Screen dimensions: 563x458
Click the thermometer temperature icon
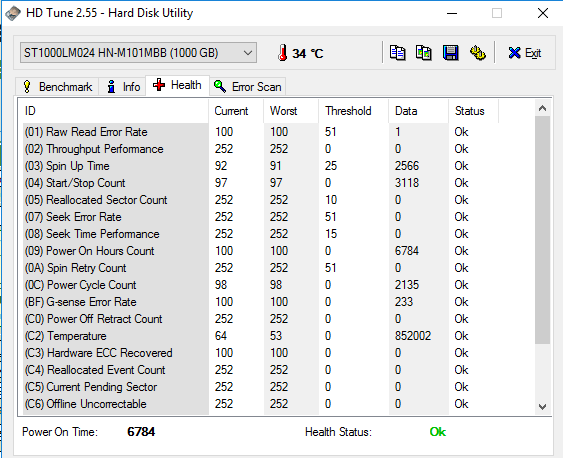[x=283, y=53]
